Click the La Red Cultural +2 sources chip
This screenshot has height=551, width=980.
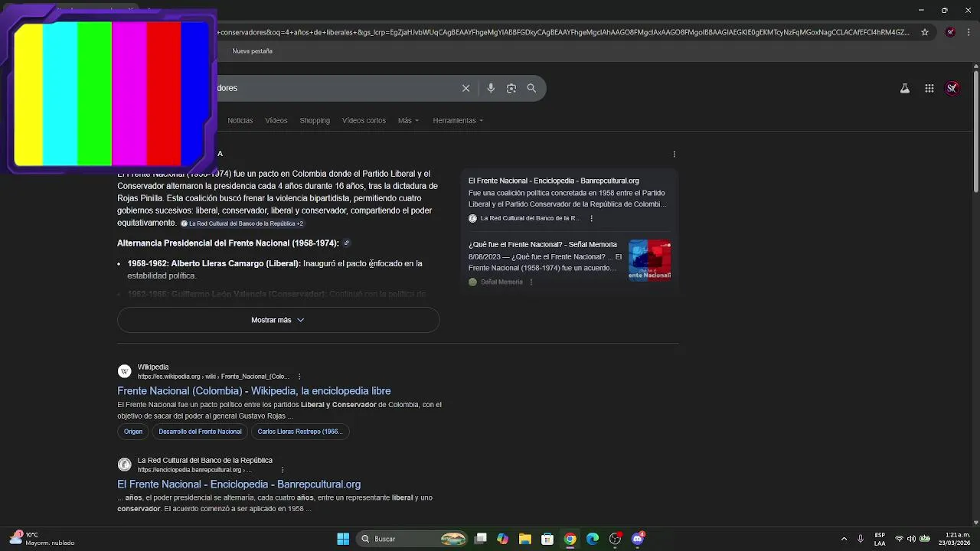243,223
